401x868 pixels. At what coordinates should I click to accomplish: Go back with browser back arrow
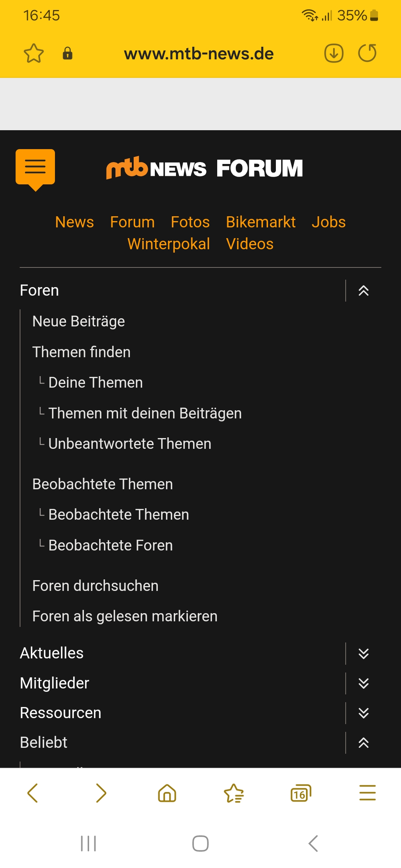click(33, 793)
